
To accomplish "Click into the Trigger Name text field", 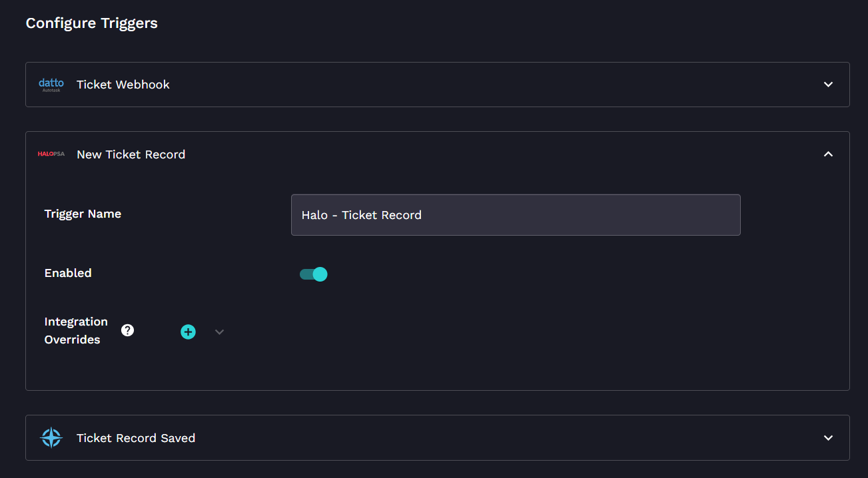I will coord(516,215).
